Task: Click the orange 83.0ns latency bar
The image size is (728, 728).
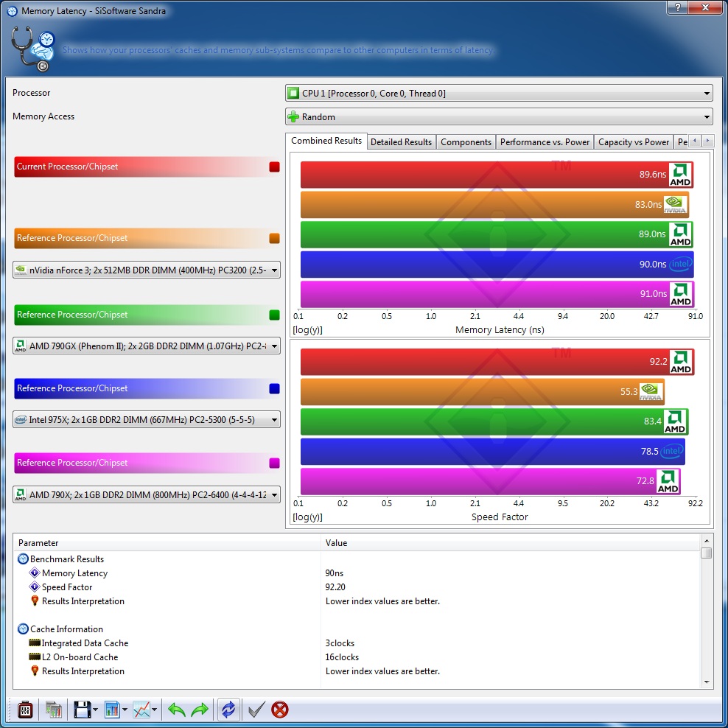Action: point(494,204)
